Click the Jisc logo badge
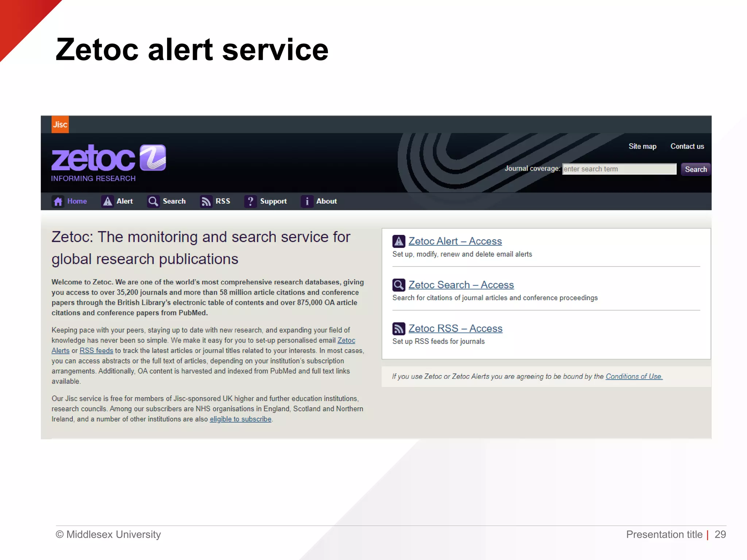 tap(60, 124)
